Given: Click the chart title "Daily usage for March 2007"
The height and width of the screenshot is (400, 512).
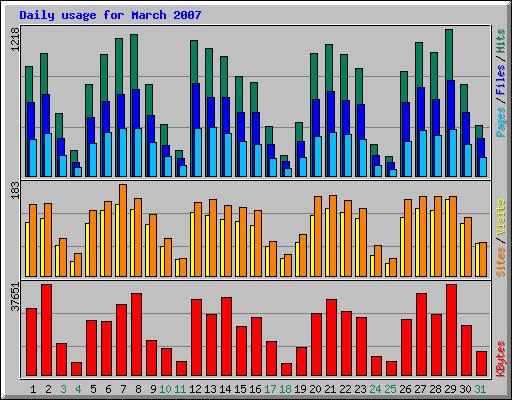Looking at the screenshot, I should [110, 15].
